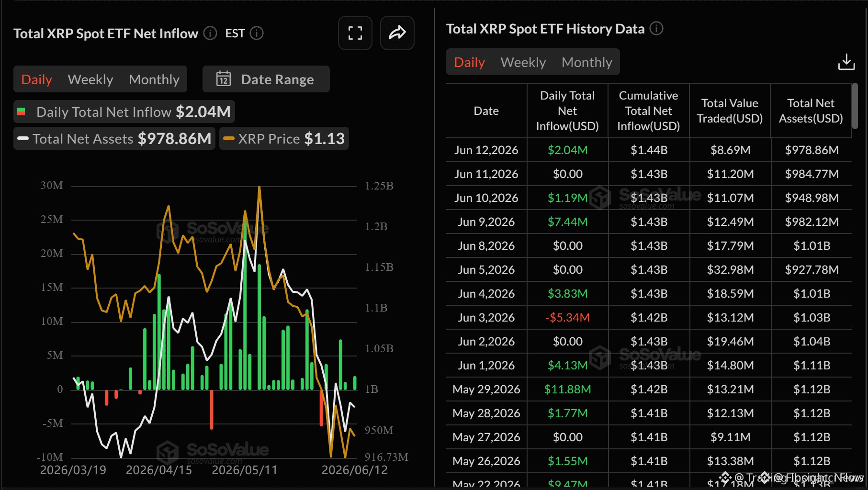Click the $4.13M inflow cell
The image size is (868, 490).
568,366
